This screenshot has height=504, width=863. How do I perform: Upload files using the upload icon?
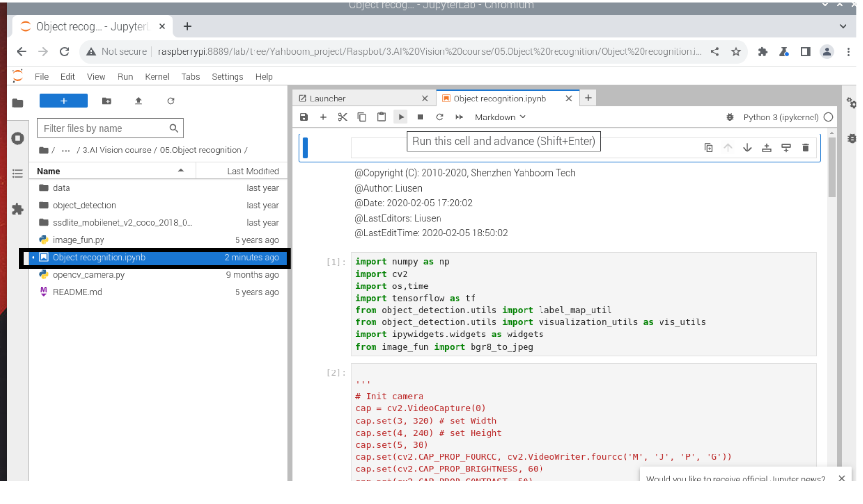tap(138, 101)
